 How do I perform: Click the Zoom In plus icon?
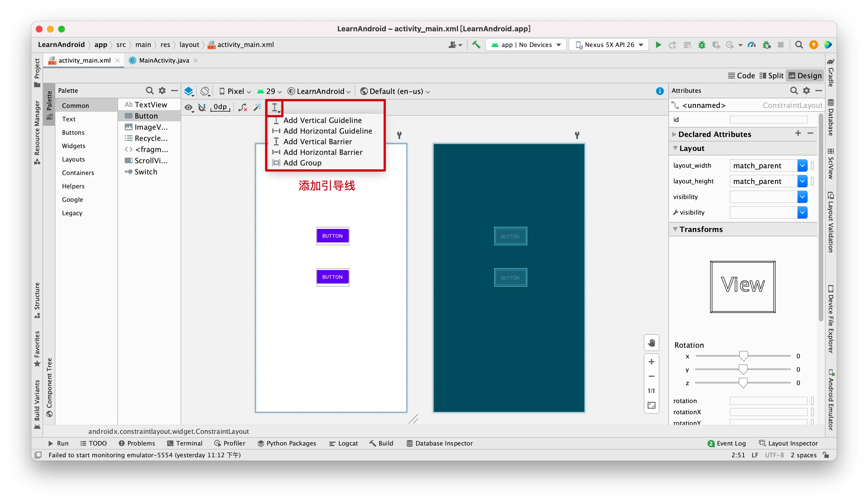651,361
